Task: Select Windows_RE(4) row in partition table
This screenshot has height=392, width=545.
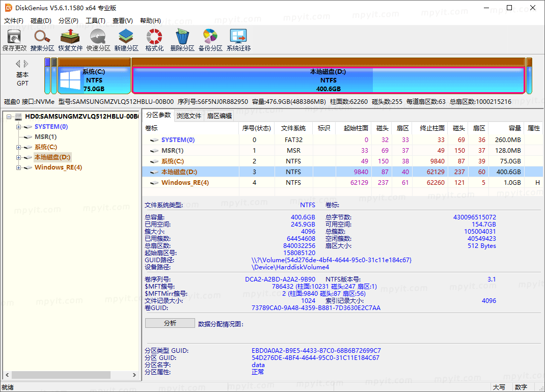Action: click(342, 183)
